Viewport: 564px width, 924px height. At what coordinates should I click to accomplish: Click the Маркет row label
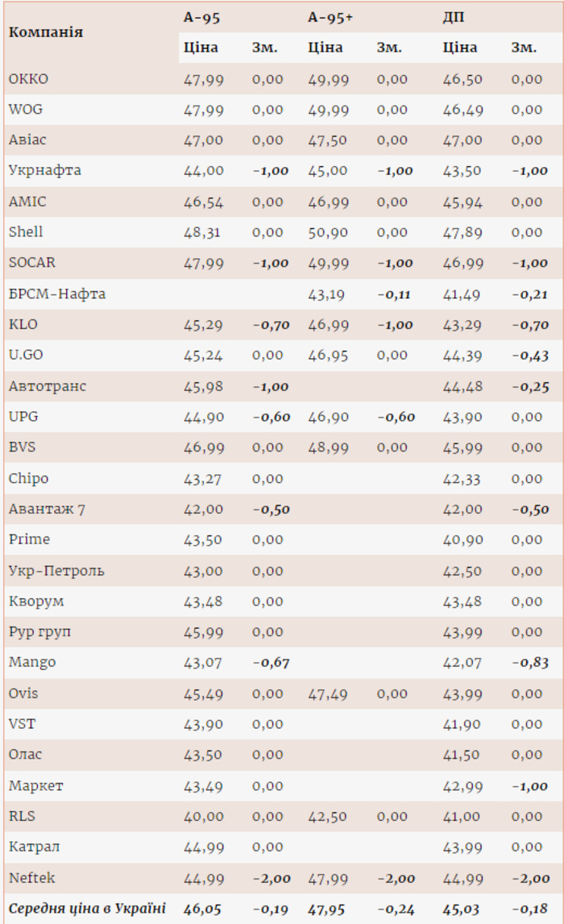[x=36, y=785]
